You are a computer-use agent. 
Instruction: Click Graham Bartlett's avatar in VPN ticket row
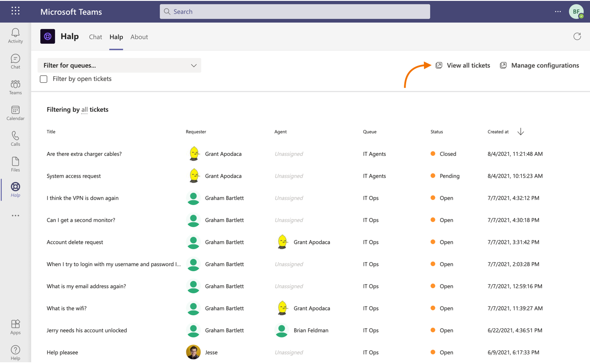(x=193, y=198)
